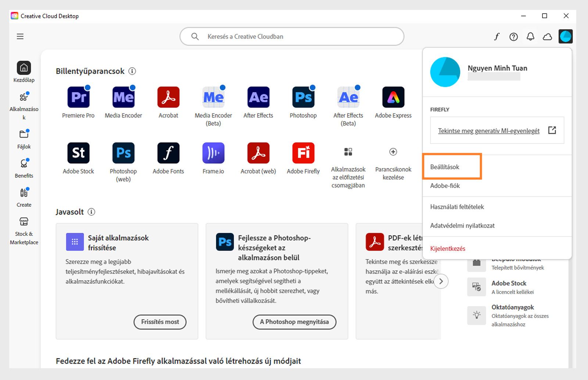Screen dimensions: 588x380
Task: Open the Photoshop app icon
Action: 303,97
